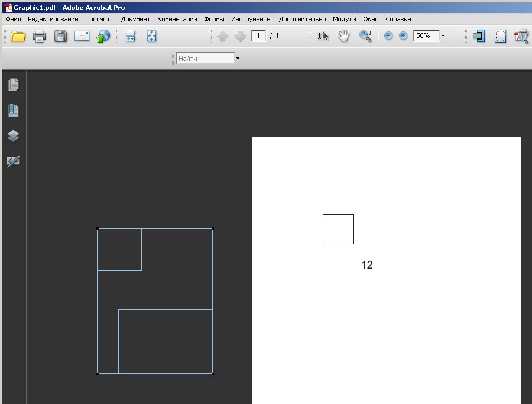Image resolution: width=532 pixels, height=404 pixels.
Task: Open the Layers panel icon
Action: [14, 136]
